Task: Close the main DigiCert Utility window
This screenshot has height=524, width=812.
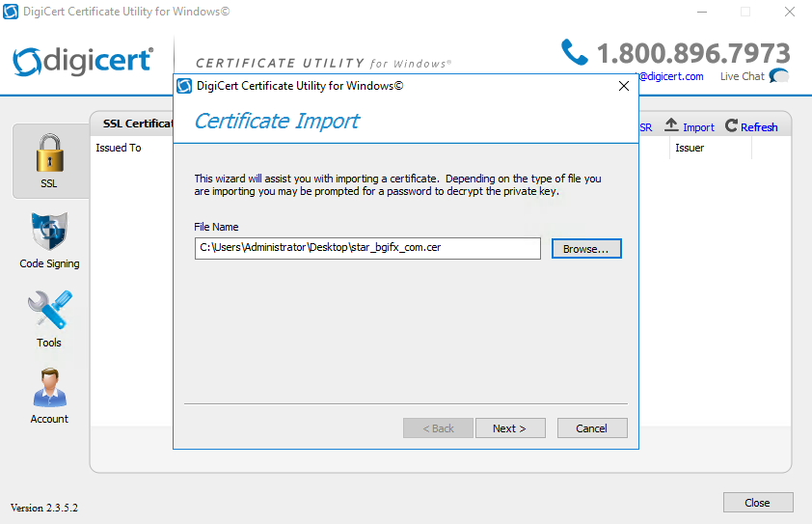Action: coord(789,12)
